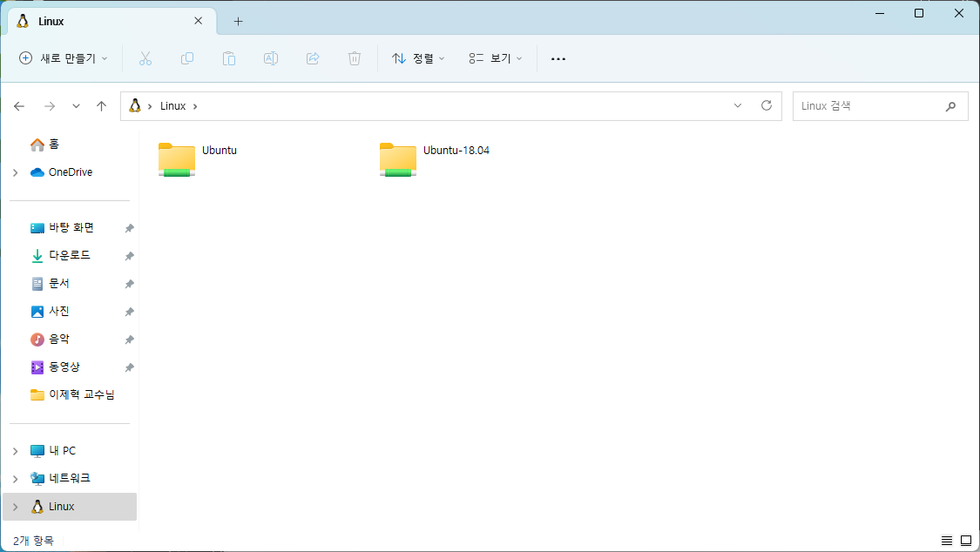
Task: Open recent locations dropdown arrow
Action: (x=77, y=106)
